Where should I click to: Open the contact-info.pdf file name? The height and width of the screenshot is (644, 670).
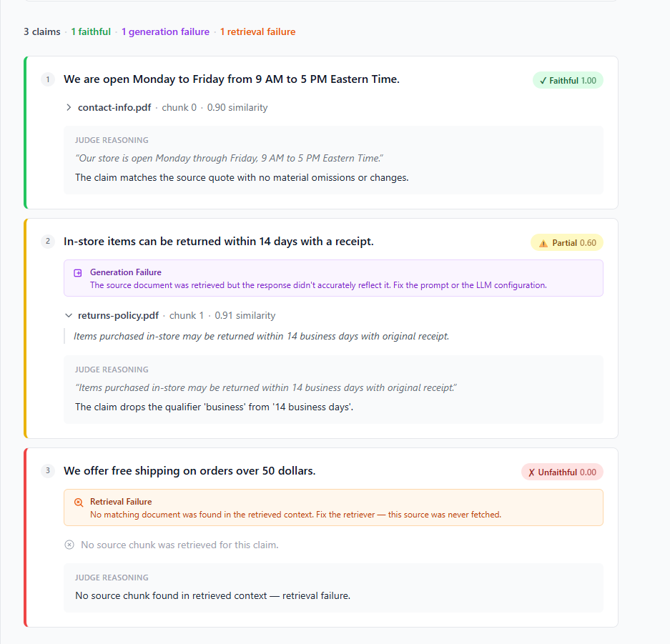pyautogui.click(x=114, y=108)
